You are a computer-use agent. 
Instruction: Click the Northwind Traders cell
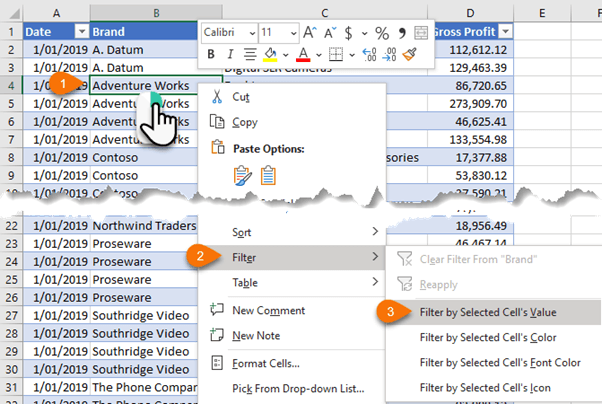click(144, 225)
